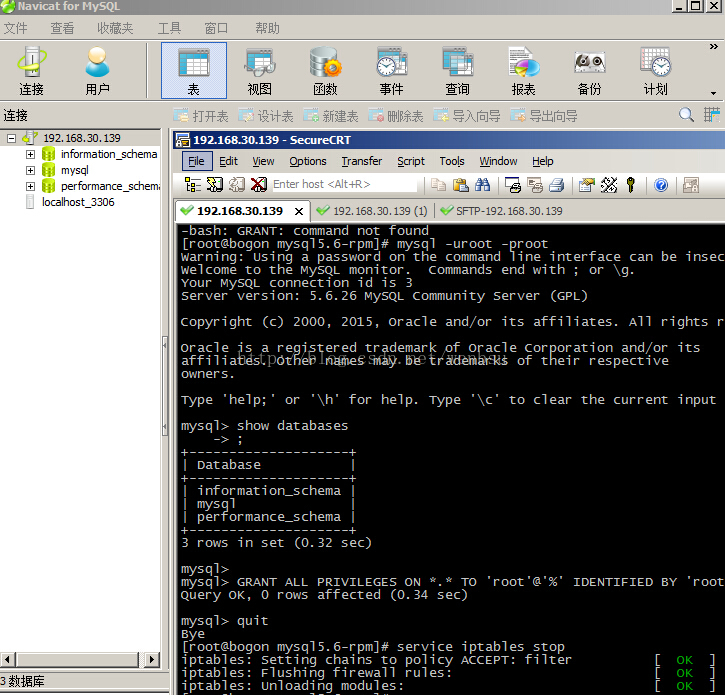Click the Paste clipboard icon in SecureCRT
The width and height of the screenshot is (725, 695).
point(461,185)
